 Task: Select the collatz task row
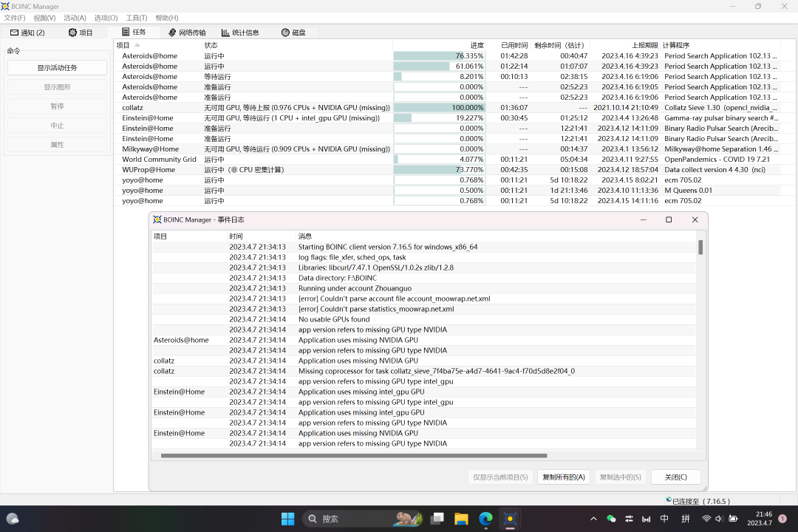447,108
